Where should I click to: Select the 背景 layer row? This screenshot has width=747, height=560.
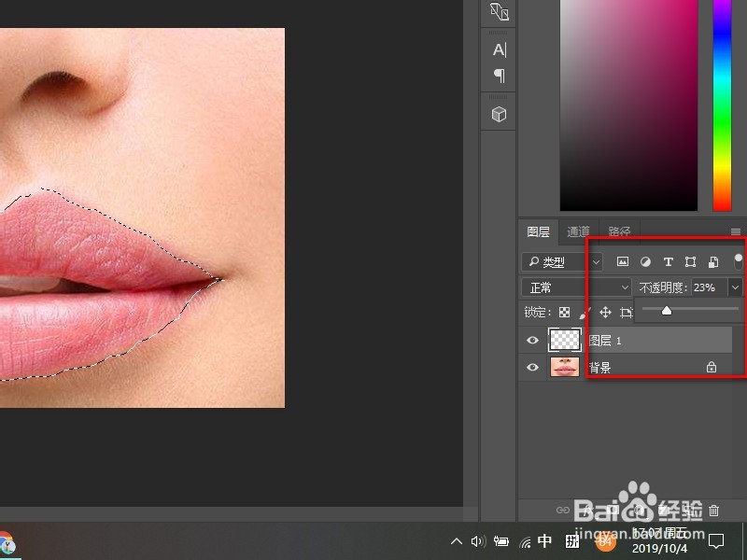point(626,367)
